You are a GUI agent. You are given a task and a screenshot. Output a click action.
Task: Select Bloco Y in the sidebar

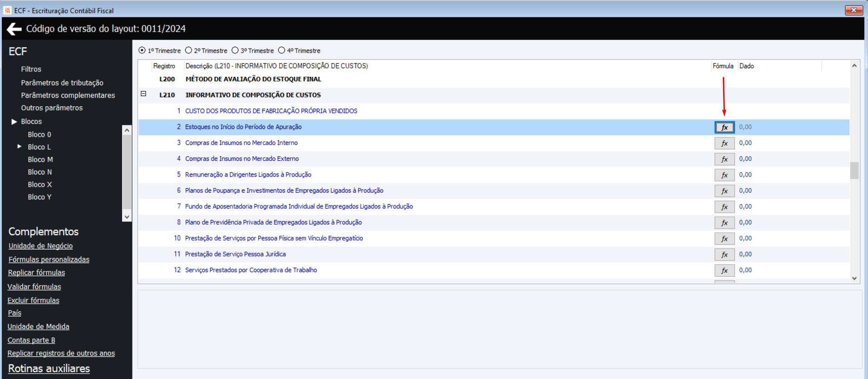pos(39,197)
